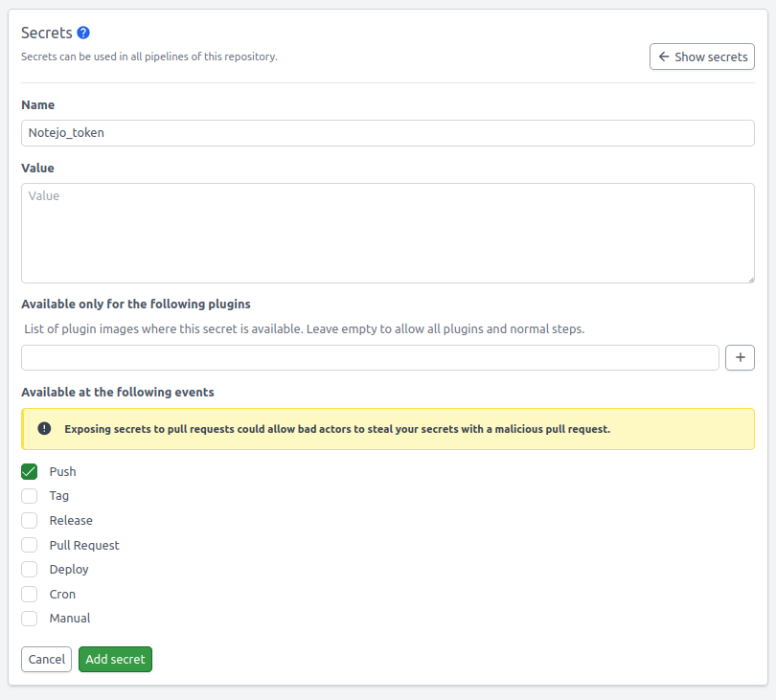Click Show secrets back button

pos(701,56)
